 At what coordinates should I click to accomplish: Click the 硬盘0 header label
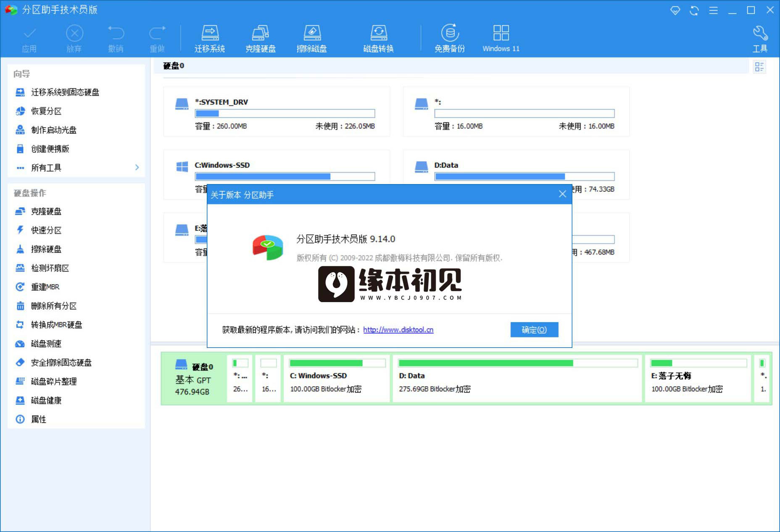click(x=174, y=66)
